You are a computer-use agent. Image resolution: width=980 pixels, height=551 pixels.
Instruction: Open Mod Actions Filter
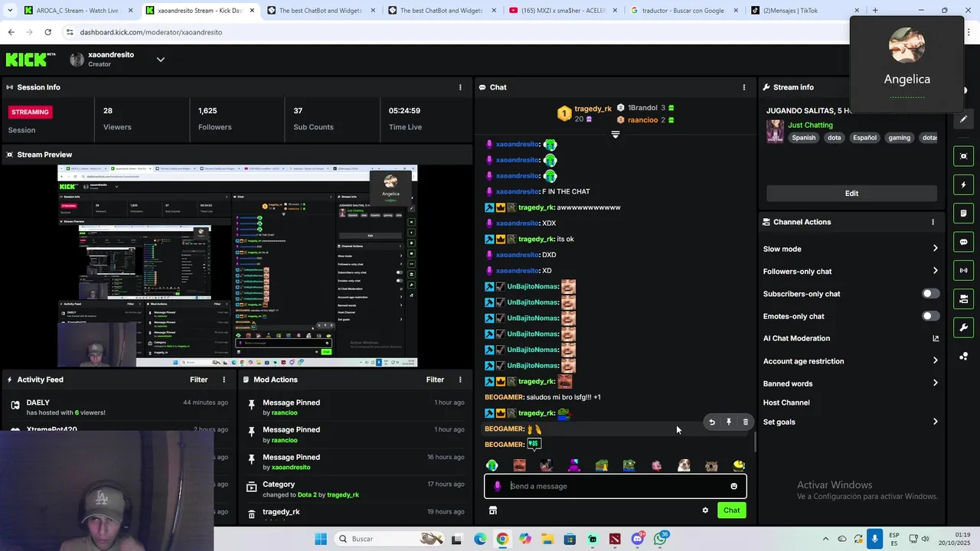tap(435, 380)
